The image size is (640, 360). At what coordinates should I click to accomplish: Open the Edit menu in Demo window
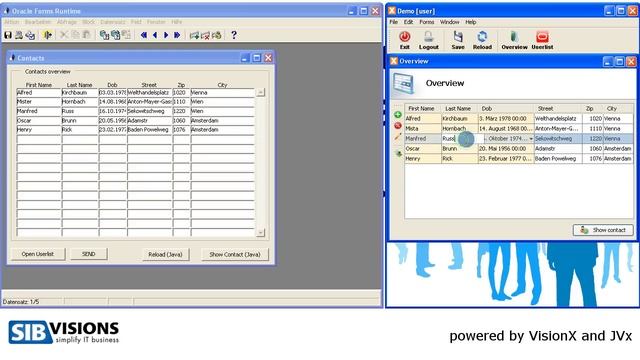pyautogui.click(x=409, y=22)
